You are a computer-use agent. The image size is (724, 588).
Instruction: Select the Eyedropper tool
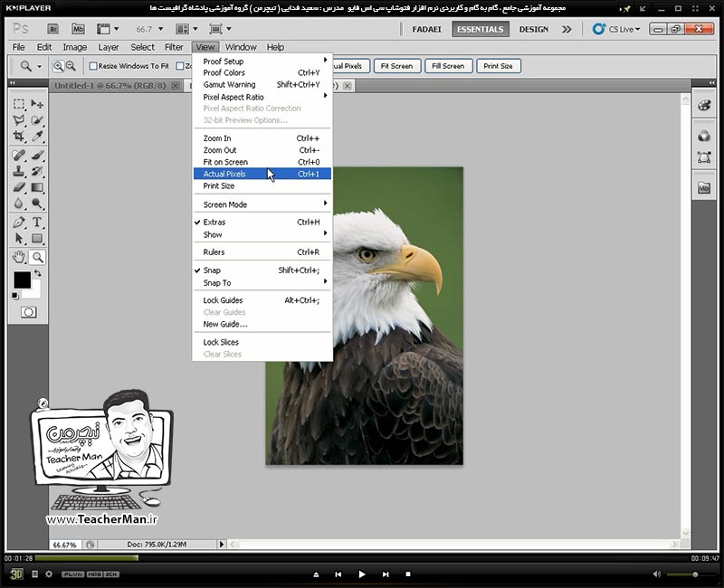click(37, 137)
